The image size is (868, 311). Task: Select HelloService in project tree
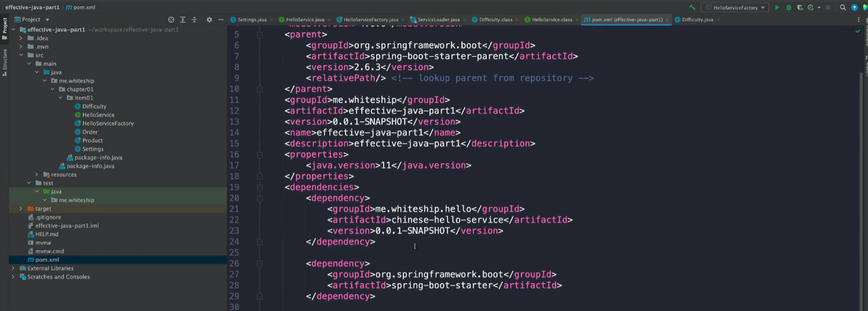(x=98, y=115)
